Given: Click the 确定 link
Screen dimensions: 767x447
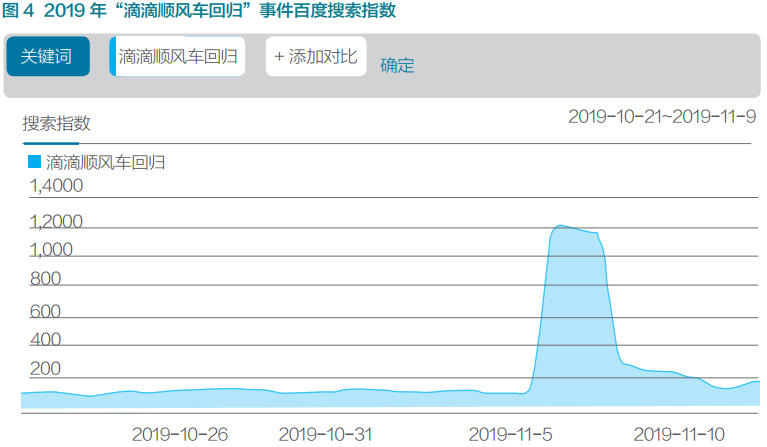Looking at the screenshot, I should coord(397,65).
